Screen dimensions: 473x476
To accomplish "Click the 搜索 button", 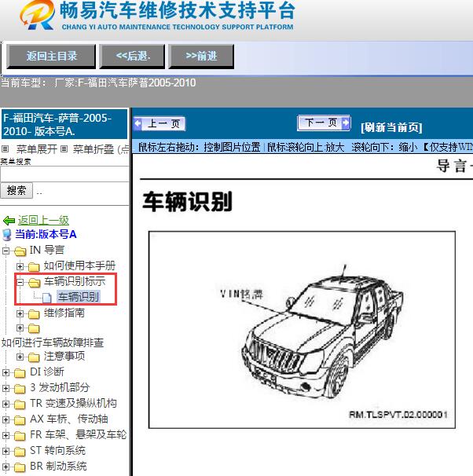I will pos(16,191).
